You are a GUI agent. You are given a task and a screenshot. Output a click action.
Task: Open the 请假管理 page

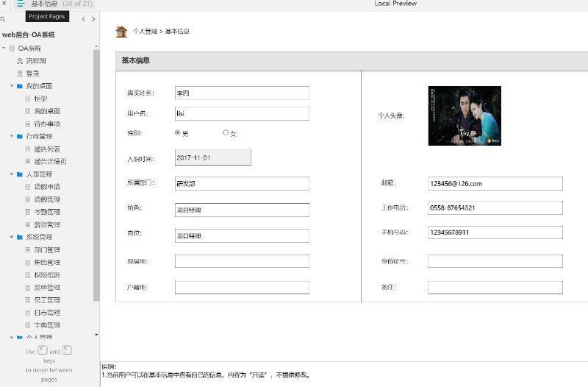[x=47, y=199]
